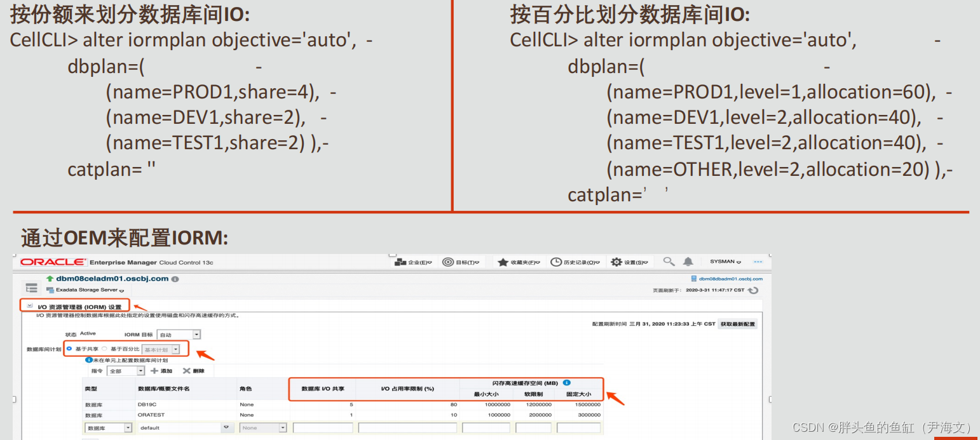Open the SYSMAN user menu
This screenshot has height=440, width=980.
click(725, 262)
